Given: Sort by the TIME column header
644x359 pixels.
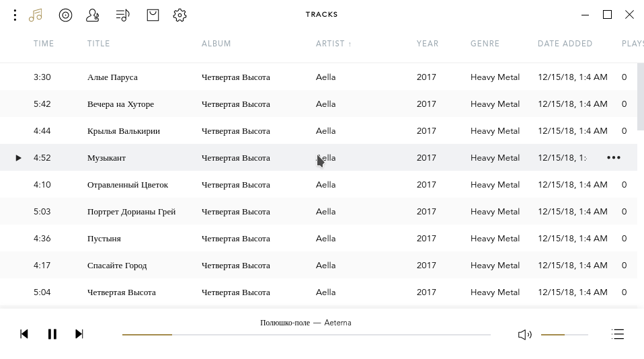Looking at the screenshot, I should click(x=44, y=44).
